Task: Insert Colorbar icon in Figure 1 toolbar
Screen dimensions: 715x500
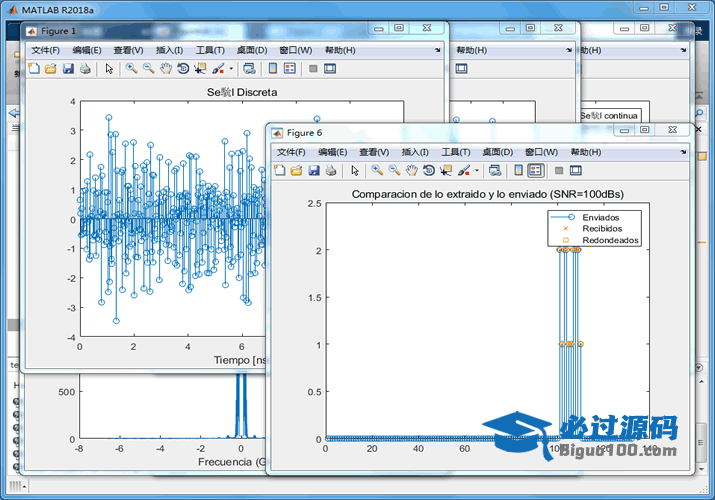Action: (273, 69)
